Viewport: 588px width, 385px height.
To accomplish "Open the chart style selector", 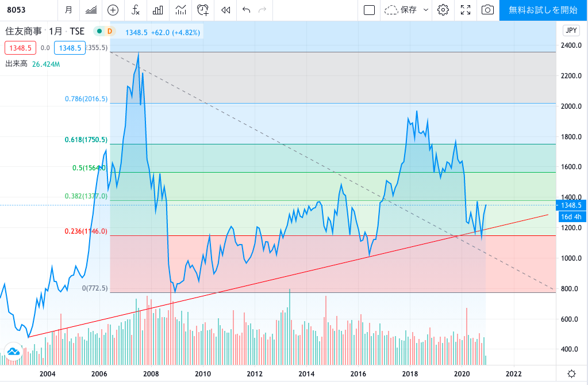I will pyautogui.click(x=91, y=10).
